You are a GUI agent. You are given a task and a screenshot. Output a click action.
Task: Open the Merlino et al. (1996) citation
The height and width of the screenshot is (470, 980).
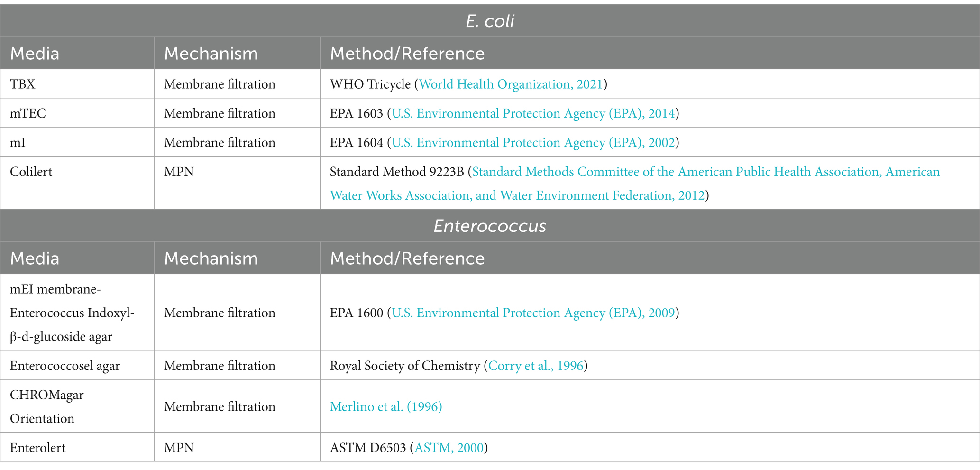pyautogui.click(x=386, y=407)
